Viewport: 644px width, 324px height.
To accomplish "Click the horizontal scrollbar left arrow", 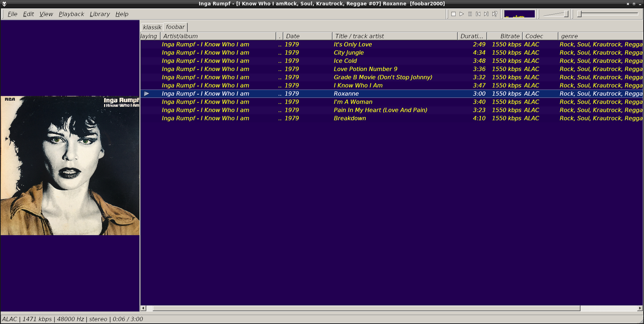I will tap(143, 308).
